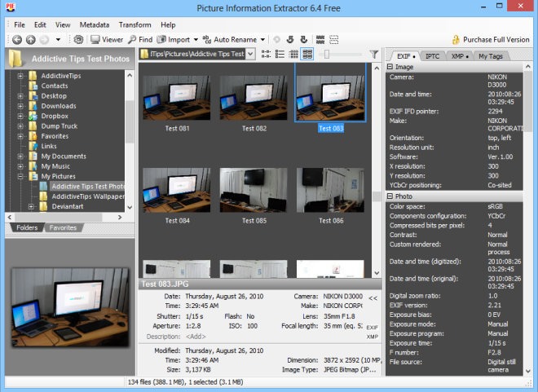
Task: Click Purchase Full Version
Action: coord(495,39)
